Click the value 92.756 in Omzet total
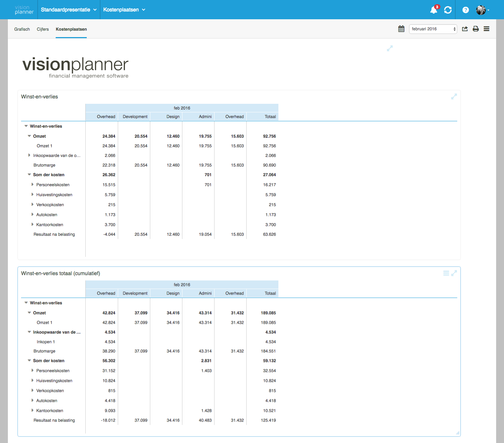 point(269,136)
